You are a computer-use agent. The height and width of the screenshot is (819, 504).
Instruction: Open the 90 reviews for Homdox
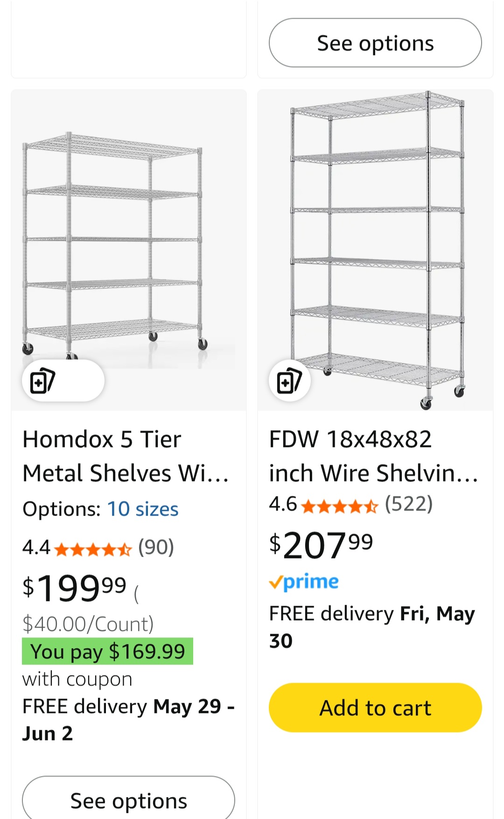tap(156, 547)
